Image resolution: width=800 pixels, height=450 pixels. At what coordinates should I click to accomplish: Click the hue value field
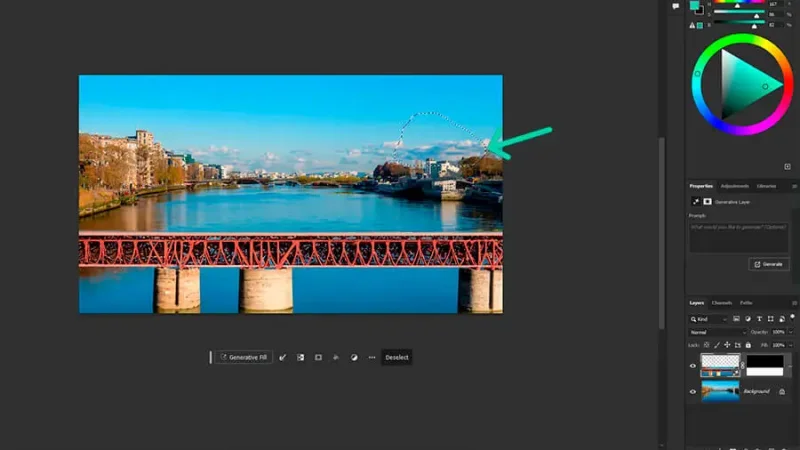(x=776, y=4)
